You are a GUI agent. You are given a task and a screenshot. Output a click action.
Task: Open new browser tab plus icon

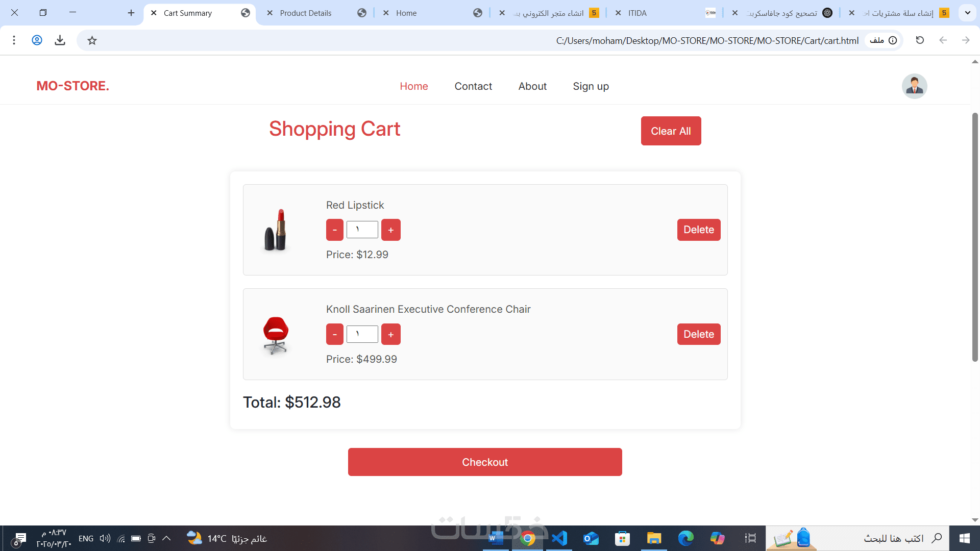pos(131,13)
